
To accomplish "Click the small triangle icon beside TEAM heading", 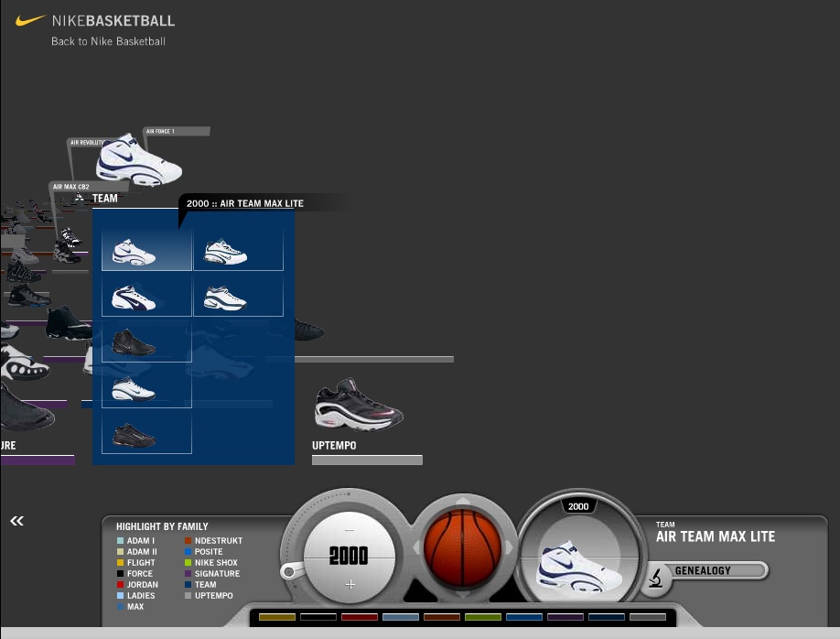I will (80, 197).
